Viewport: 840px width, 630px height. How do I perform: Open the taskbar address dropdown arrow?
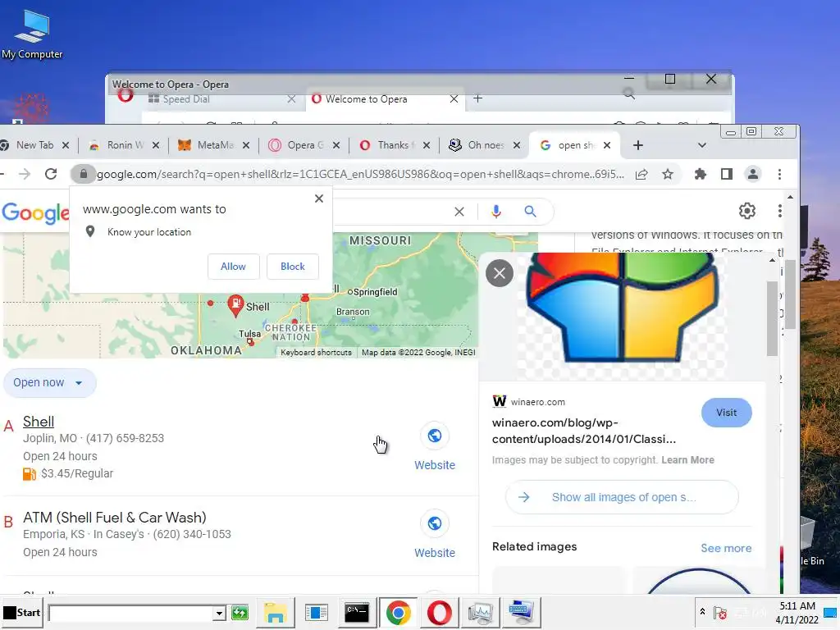pyautogui.click(x=218, y=614)
